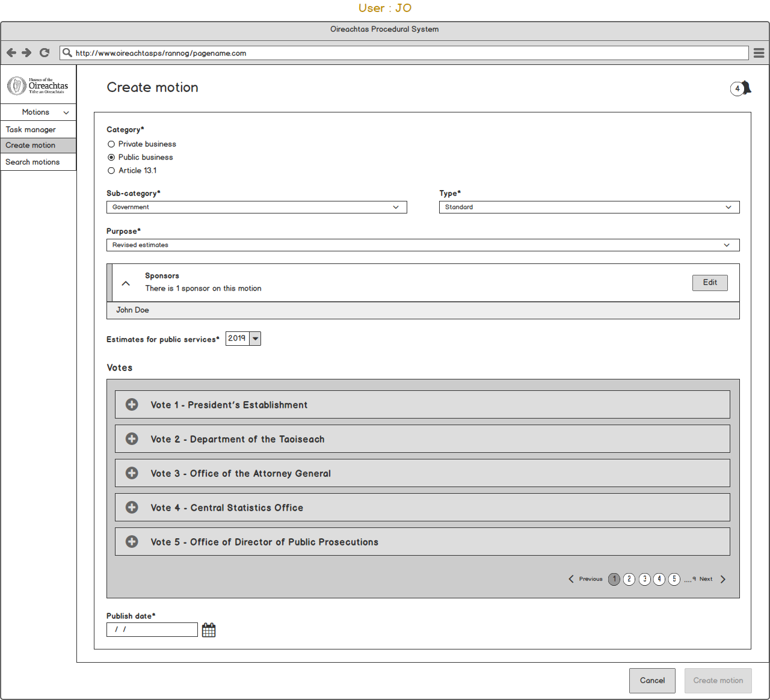Expand Vote 5 Public Prosecutions plus icon

click(x=132, y=542)
